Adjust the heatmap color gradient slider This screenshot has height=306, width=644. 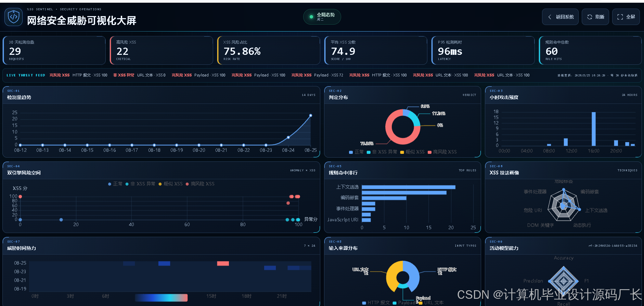161,298
